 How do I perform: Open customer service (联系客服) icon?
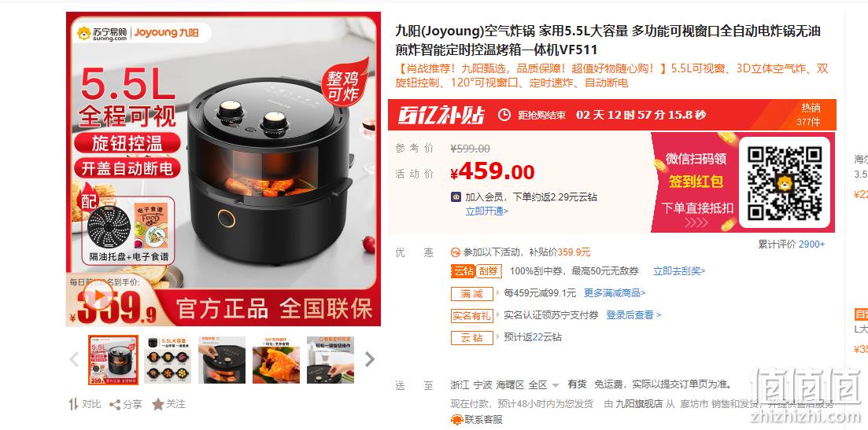click(456, 420)
